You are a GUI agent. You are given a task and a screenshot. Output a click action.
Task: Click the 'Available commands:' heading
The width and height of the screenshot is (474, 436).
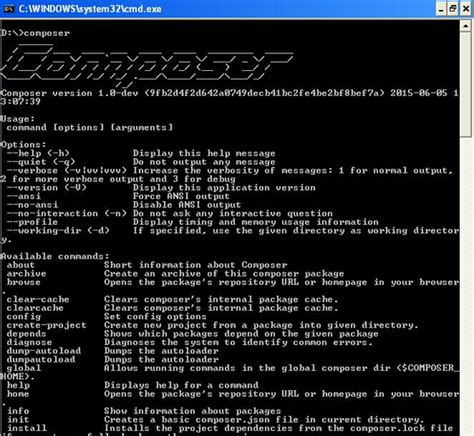[x=55, y=256]
